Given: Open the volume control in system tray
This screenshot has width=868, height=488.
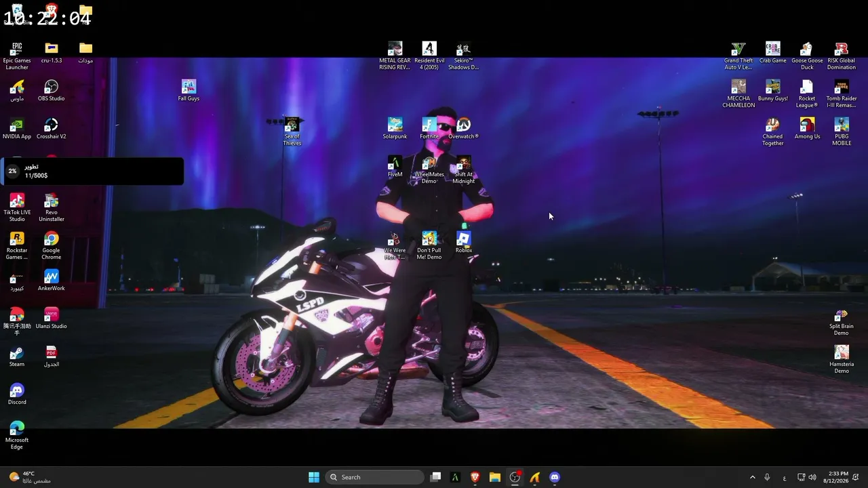Looking at the screenshot, I should tap(812, 477).
